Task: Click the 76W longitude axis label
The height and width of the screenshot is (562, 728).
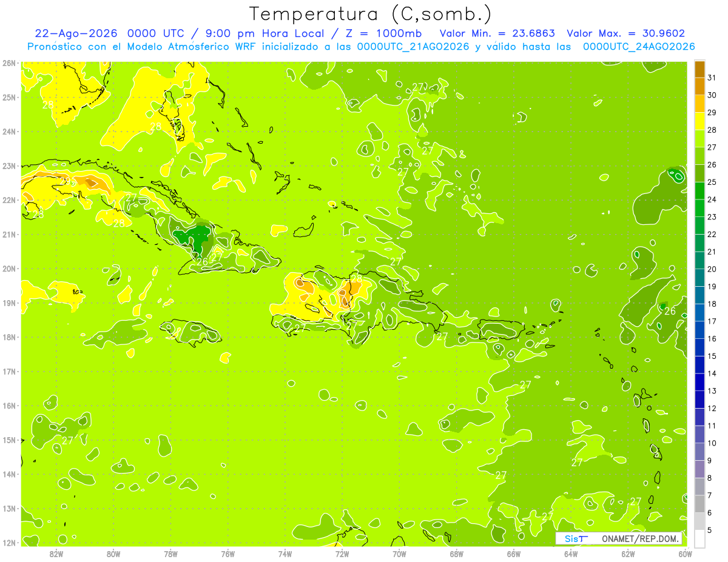Action: 228,554
